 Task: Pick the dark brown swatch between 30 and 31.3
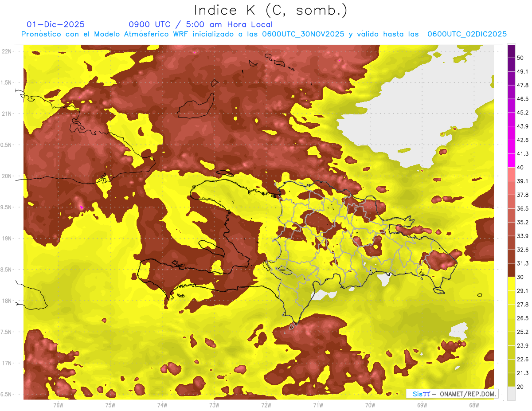pyautogui.click(x=511, y=270)
